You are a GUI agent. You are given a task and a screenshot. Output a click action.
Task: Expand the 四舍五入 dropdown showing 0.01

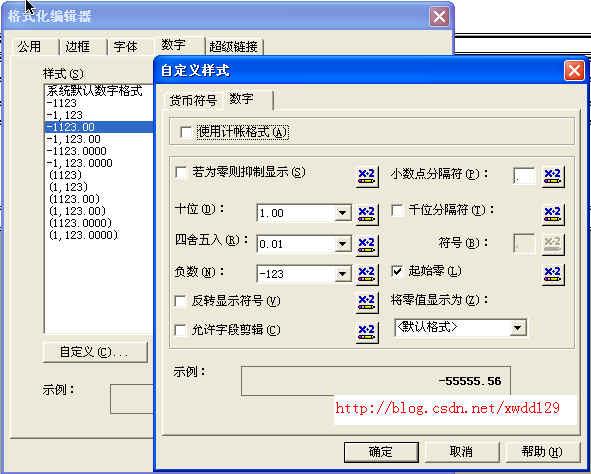tap(342, 244)
